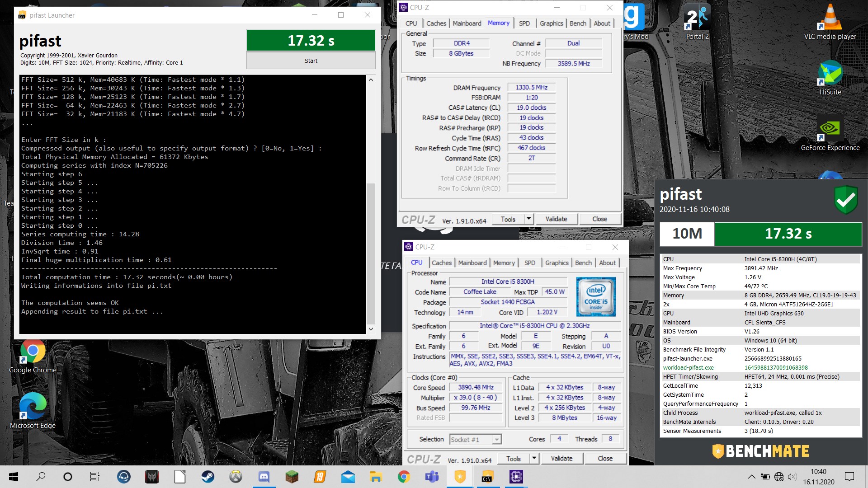This screenshot has height=488, width=868.
Task: Open Tools dropdown arrow in upper CPU-Z
Action: click(x=528, y=219)
